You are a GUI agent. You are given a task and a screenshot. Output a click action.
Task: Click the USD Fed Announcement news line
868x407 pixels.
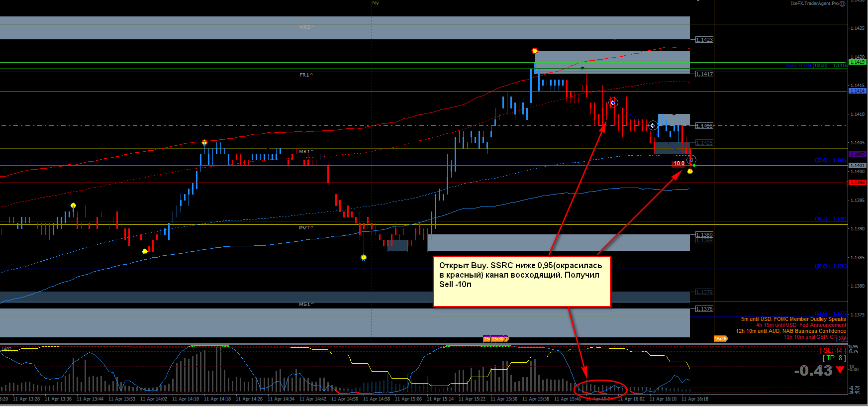pyautogui.click(x=801, y=325)
